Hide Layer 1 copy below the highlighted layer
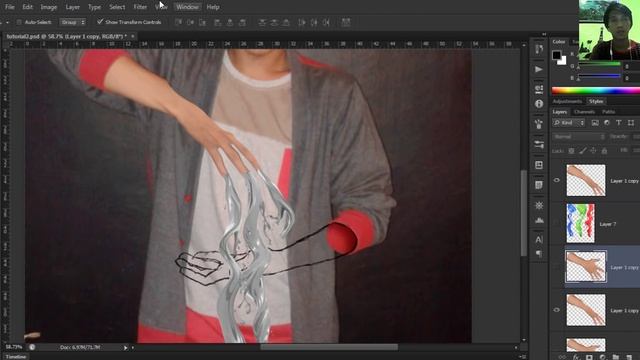Screen dimensions: 640x360 point(557,310)
